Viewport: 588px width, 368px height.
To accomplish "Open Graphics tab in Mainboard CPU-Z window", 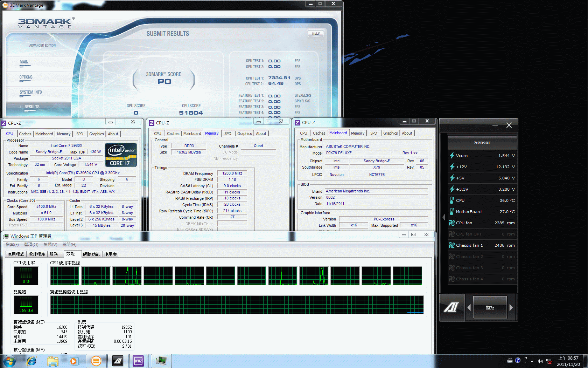I will click(390, 133).
